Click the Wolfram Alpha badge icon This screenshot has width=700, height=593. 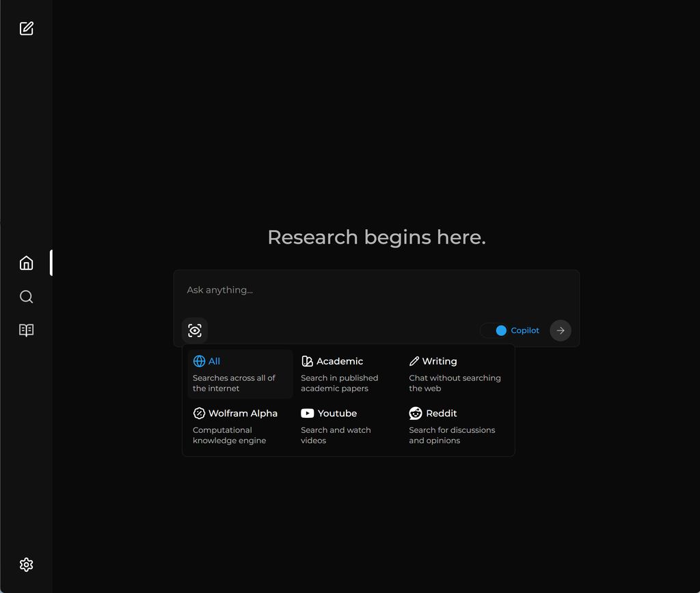pos(199,413)
